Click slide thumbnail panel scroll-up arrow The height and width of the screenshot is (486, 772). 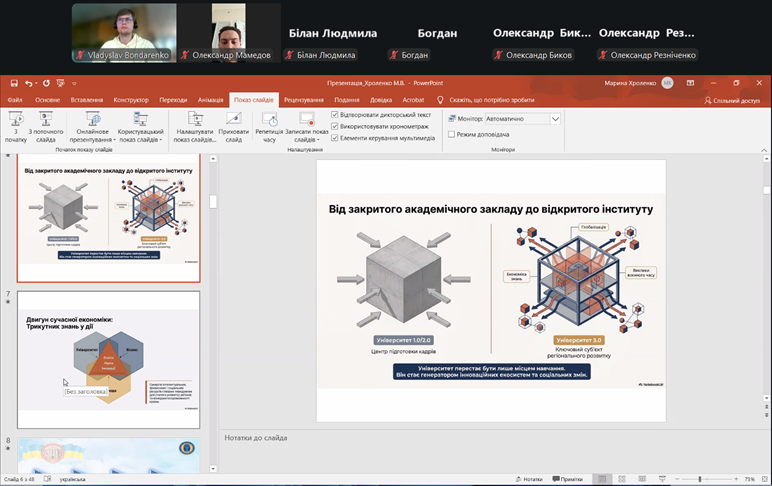click(213, 159)
